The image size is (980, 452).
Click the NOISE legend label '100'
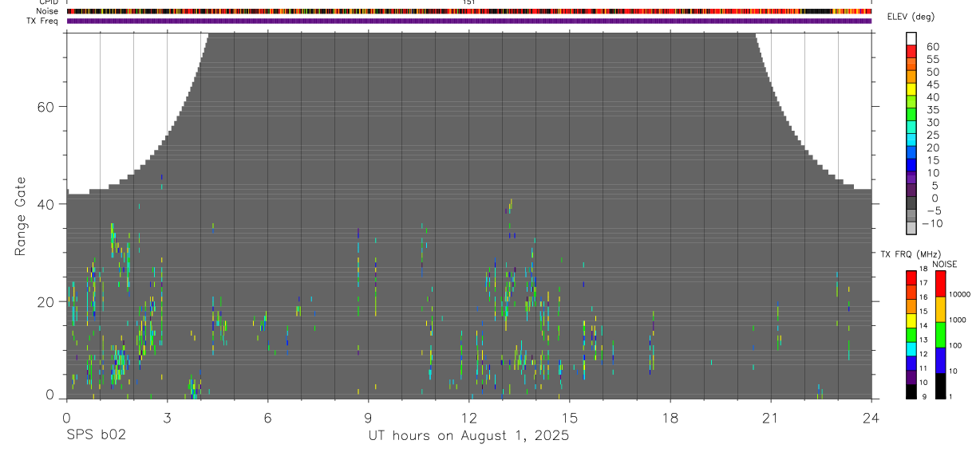coord(955,345)
